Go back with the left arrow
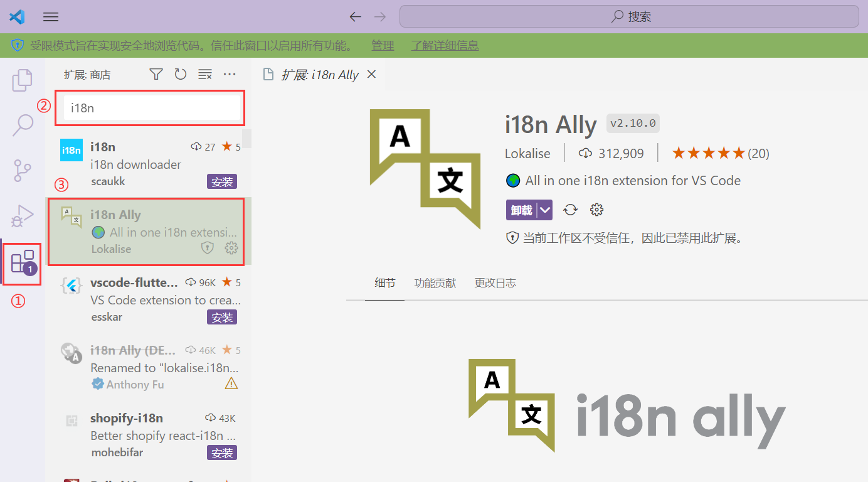868x482 pixels. [x=356, y=17]
